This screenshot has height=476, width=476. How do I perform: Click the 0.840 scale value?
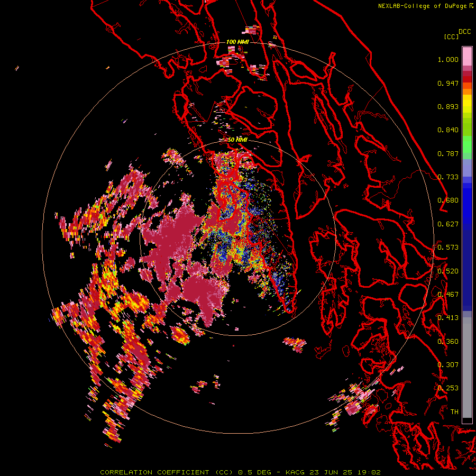[448, 130]
